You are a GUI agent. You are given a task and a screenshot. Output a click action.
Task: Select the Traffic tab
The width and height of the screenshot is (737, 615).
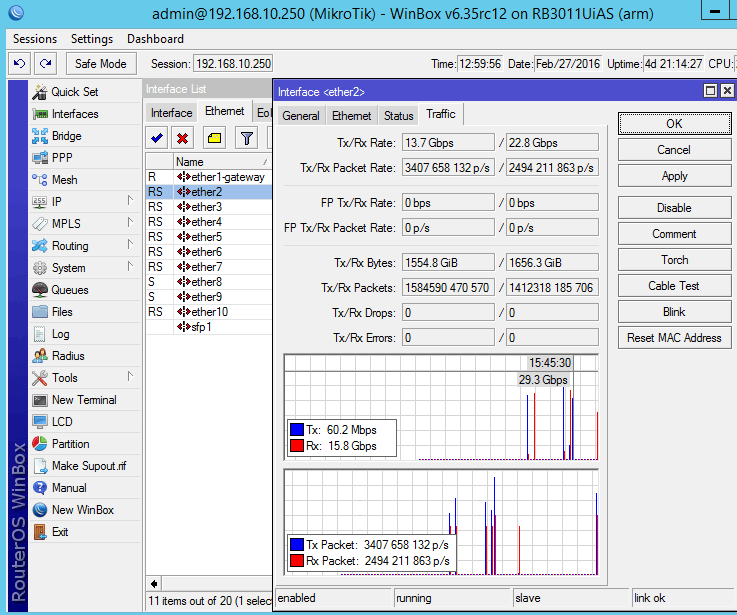(x=441, y=114)
